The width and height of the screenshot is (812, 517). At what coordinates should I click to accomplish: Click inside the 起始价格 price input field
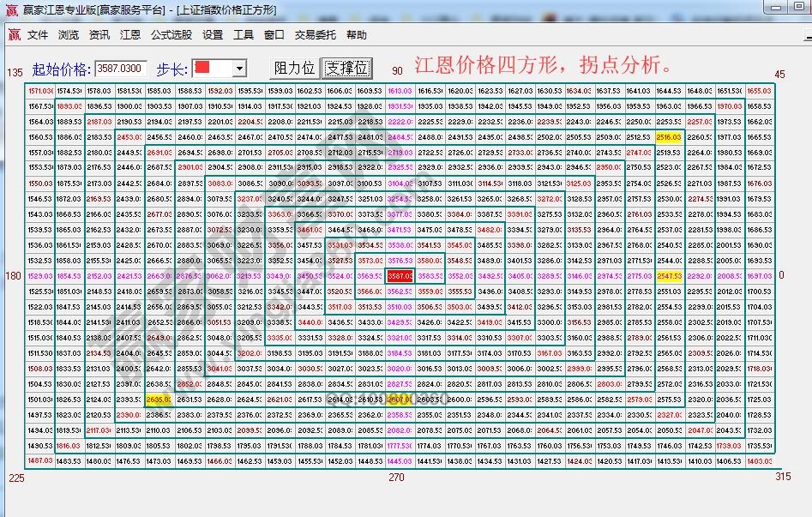(x=120, y=68)
